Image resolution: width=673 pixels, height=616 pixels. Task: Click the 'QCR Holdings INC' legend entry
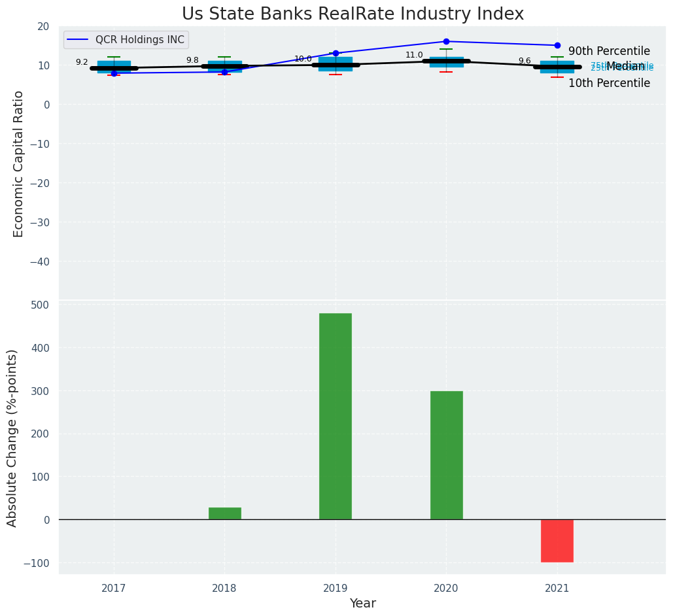[126, 39]
